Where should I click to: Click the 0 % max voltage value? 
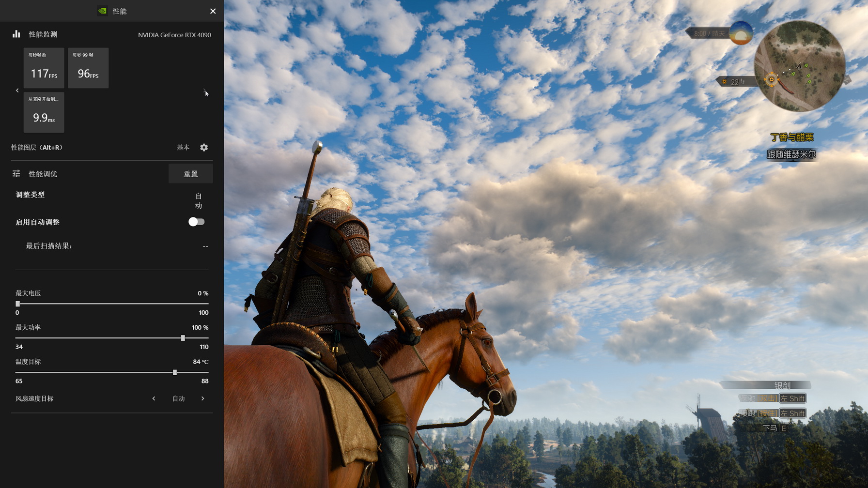pos(203,293)
